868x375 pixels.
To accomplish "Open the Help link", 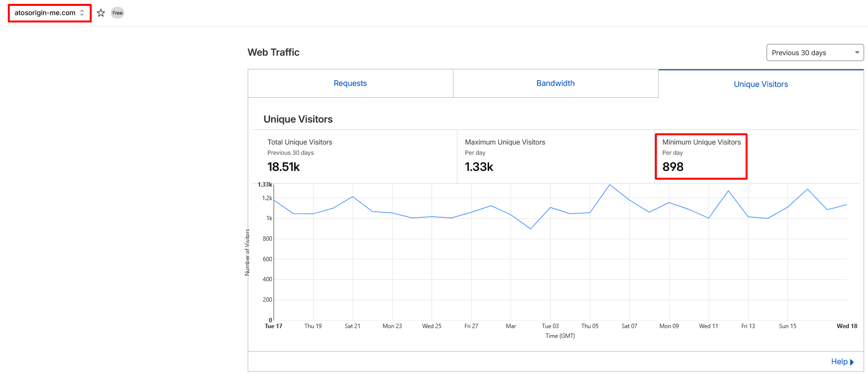I will (842, 362).
